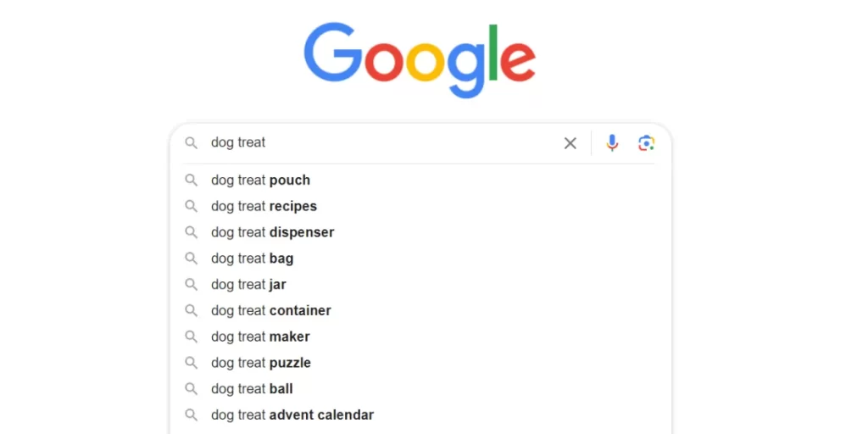Select "dog treat advent calendar" suggestion
Viewport: 868px width, 434px height.
point(292,415)
